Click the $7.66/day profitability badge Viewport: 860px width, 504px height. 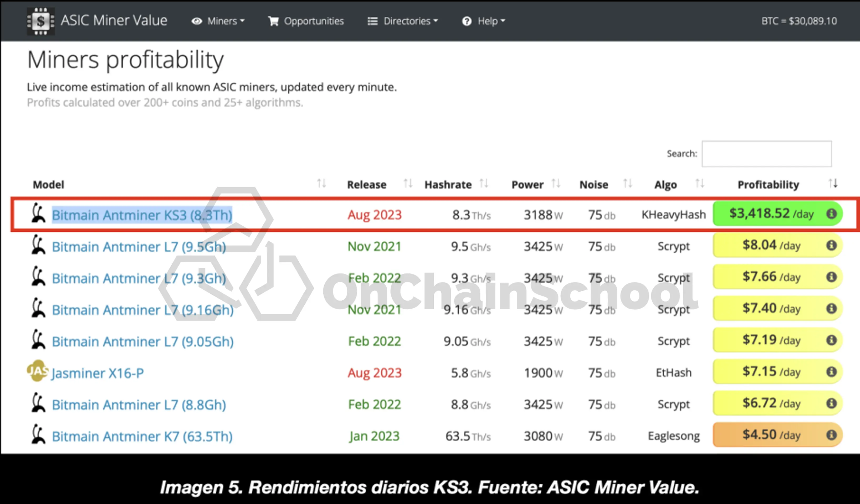click(777, 277)
